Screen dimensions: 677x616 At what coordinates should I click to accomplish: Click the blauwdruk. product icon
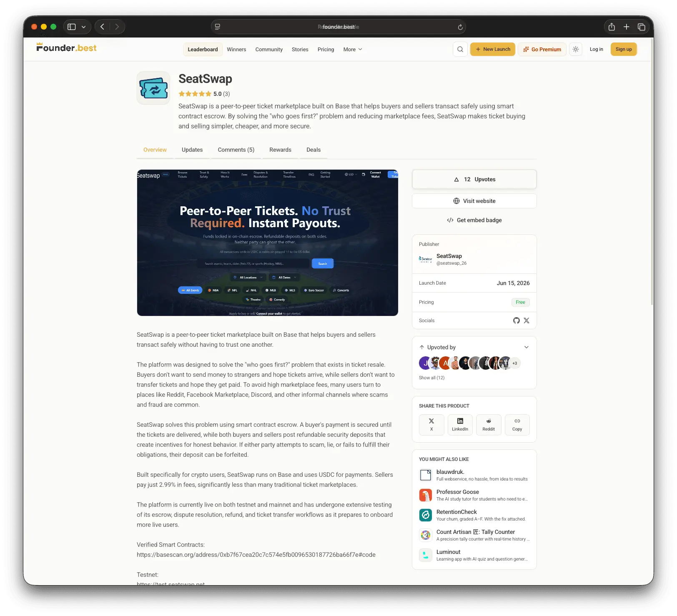click(x=426, y=475)
